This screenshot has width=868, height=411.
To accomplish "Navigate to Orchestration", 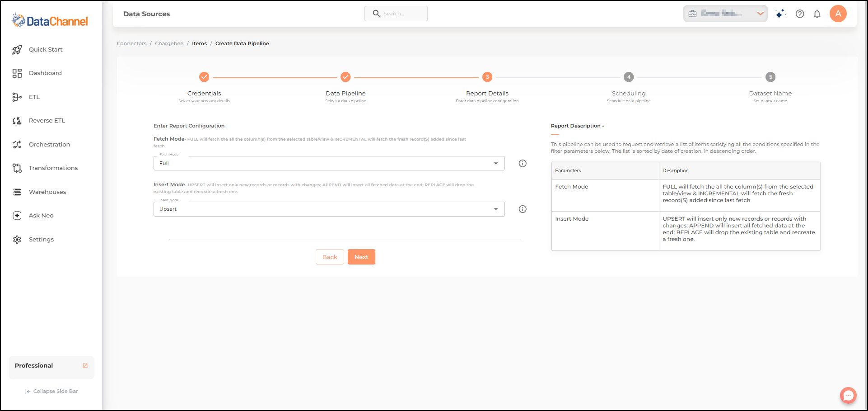I will click(49, 145).
